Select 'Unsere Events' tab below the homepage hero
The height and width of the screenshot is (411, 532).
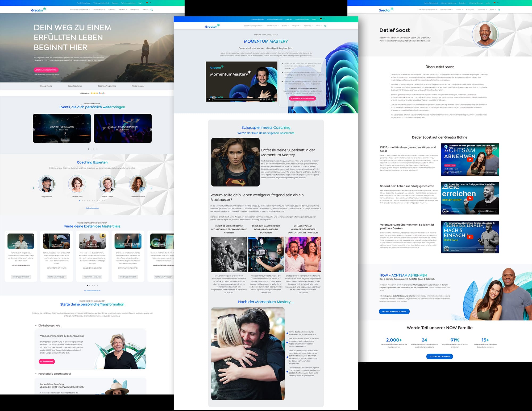point(46,86)
